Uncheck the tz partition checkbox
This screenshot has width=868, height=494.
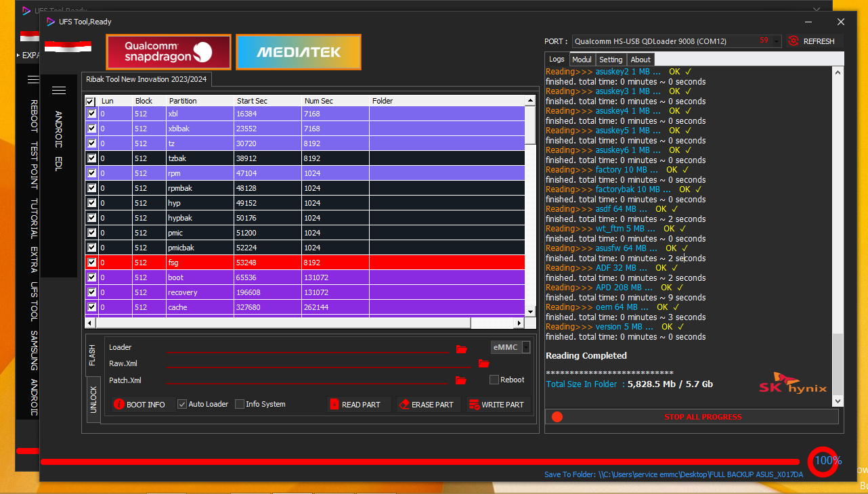(x=91, y=143)
